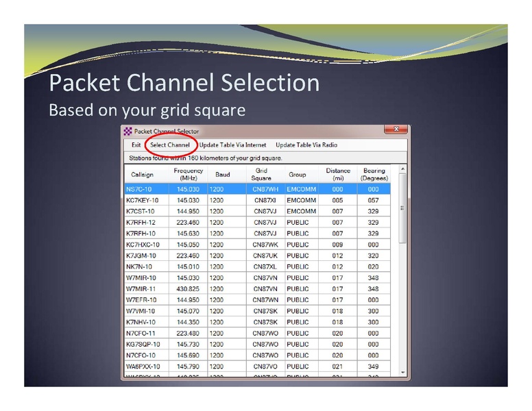Click distance value 009
Screen dimensions: 532x411
tap(337, 245)
